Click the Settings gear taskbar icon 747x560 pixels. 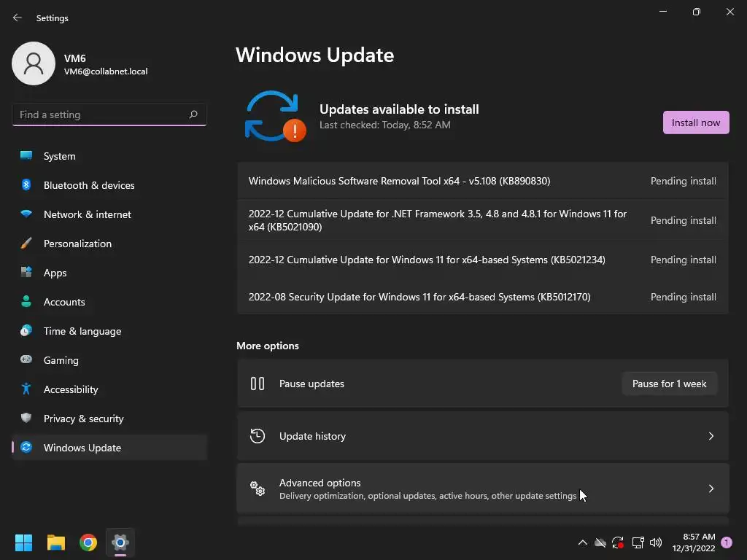[x=120, y=542]
